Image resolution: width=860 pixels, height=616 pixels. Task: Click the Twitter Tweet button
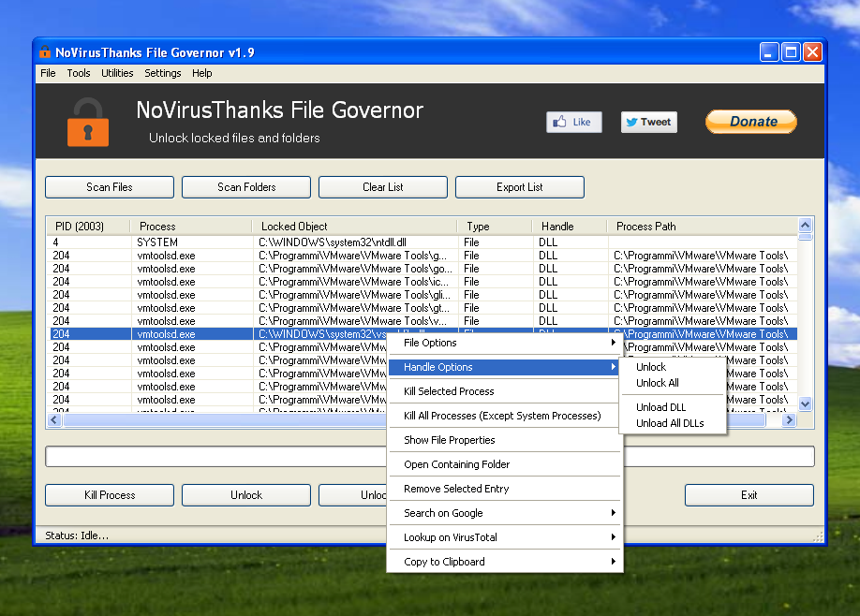coord(649,122)
